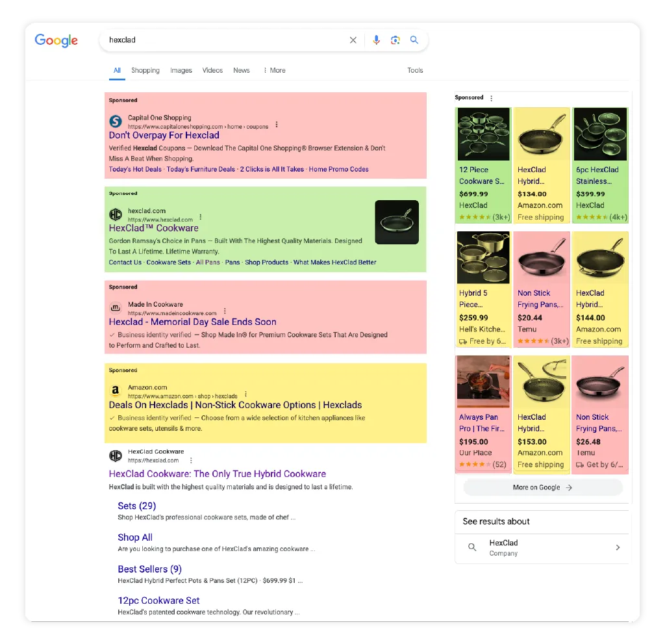Click the More on Google button

(x=543, y=488)
